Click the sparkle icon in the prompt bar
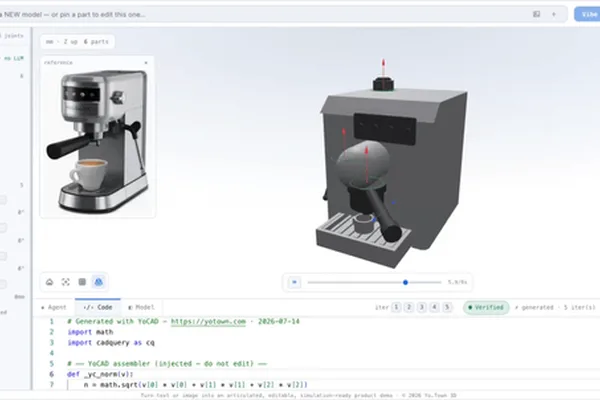This screenshot has height=400, width=600. pos(554,14)
